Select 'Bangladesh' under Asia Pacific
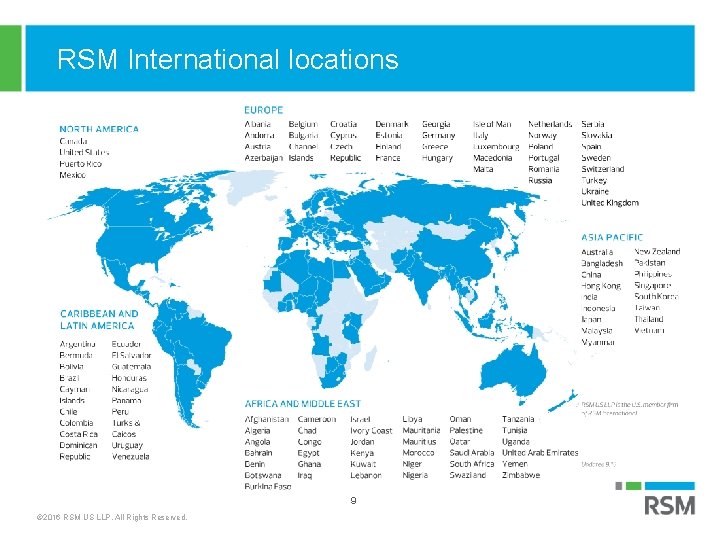Image resolution: width=720 pixels, height=540 pixels. pyautogui.click(x=602, y=264)
